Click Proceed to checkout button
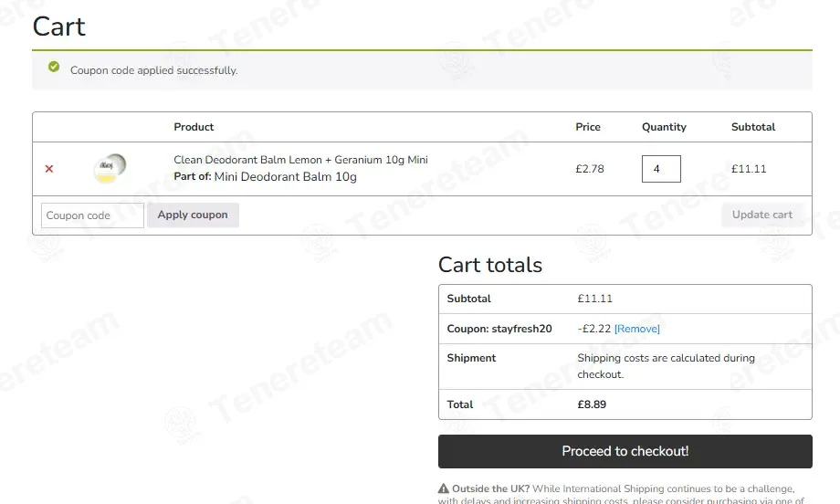 tap(625, 452)
